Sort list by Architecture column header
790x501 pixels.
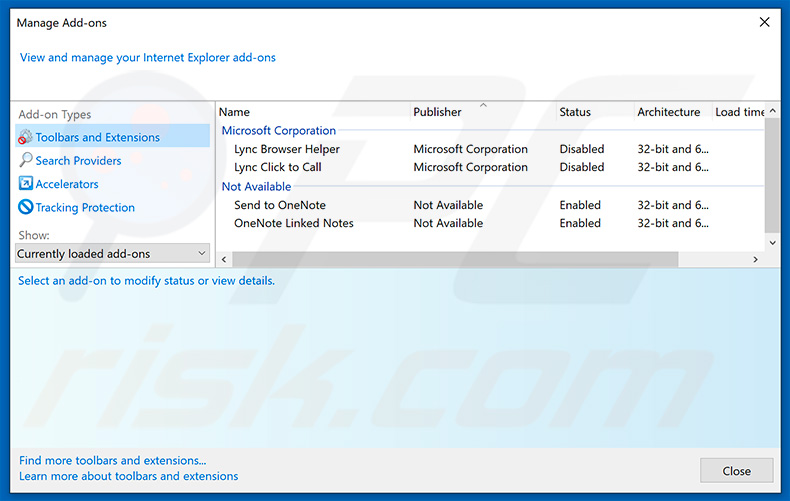668,112
